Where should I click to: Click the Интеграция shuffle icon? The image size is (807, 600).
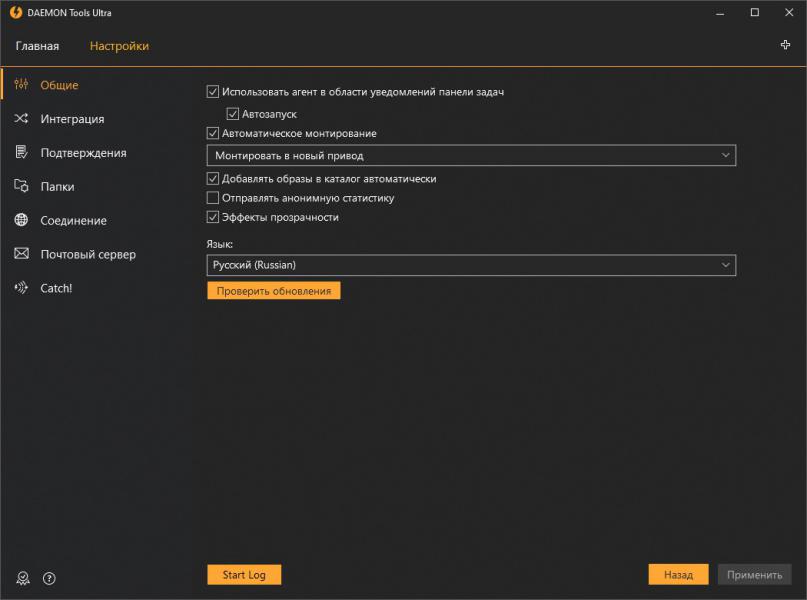click(x=21, y=119)
